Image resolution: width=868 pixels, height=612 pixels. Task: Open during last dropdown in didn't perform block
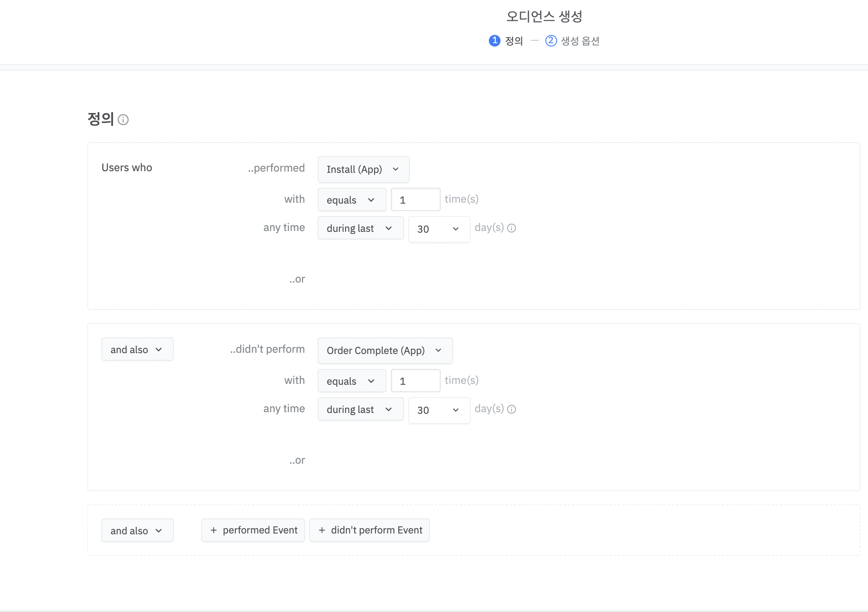tap(360, 409)
